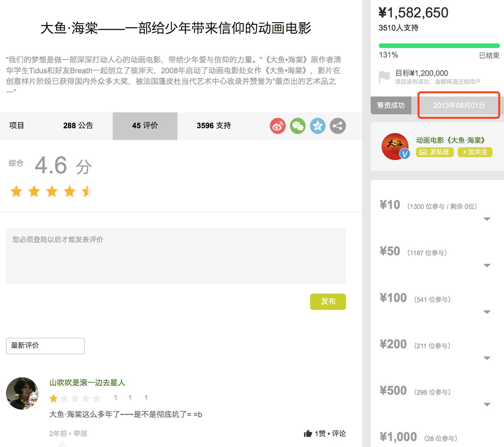Share project to Weibo
This screenshot has height=447, width=504.
tap(278, 126)
